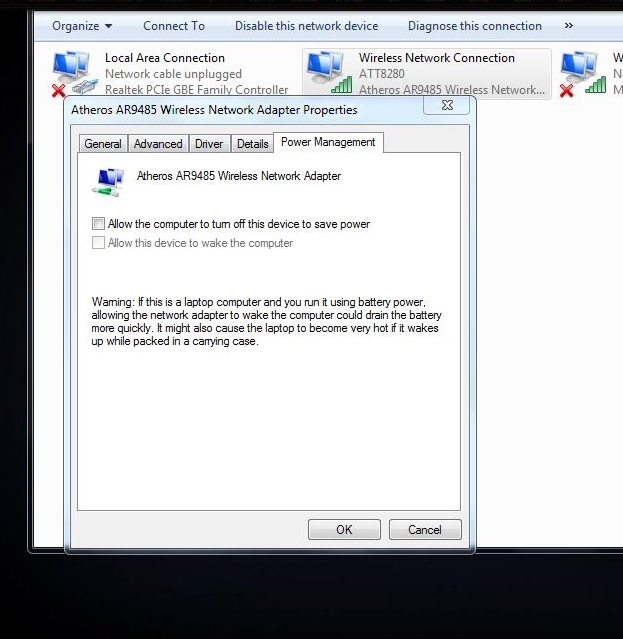This screenshot has width=623, height=639.
Task: Click the ATT8280 network name
Action: point(381,74)
